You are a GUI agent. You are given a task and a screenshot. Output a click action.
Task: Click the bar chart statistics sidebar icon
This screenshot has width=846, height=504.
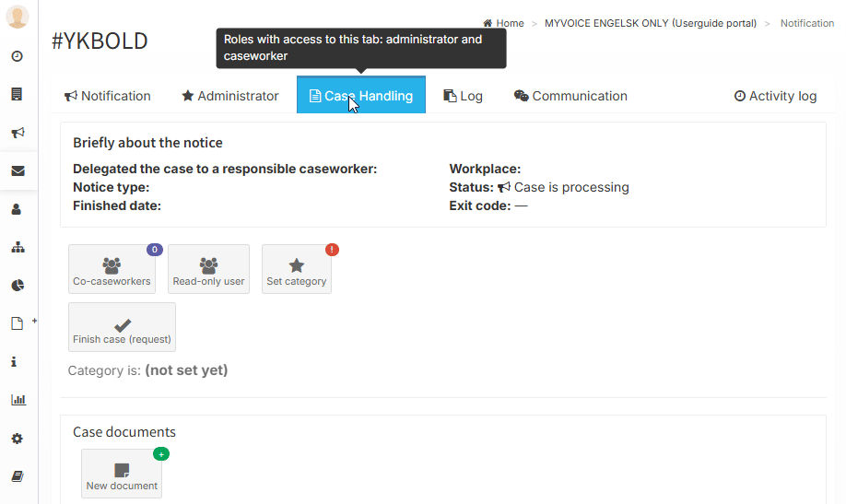(x=18, y=400)
